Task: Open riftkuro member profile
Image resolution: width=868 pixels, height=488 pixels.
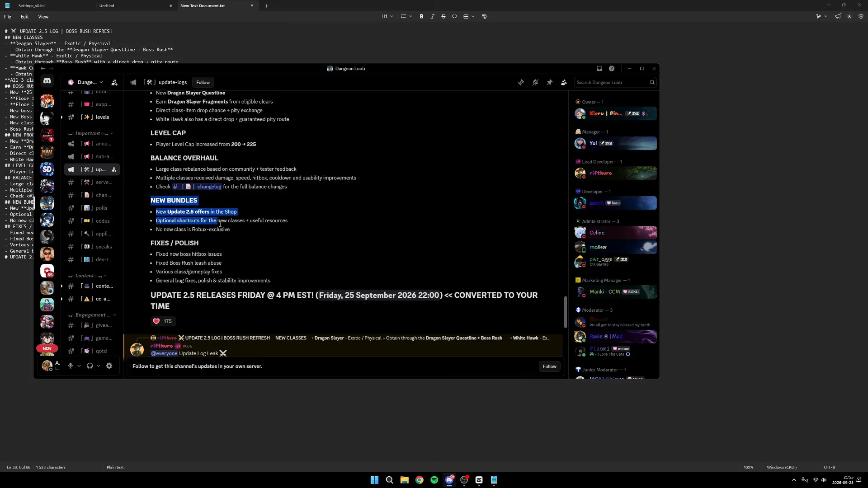Action: 615,173
